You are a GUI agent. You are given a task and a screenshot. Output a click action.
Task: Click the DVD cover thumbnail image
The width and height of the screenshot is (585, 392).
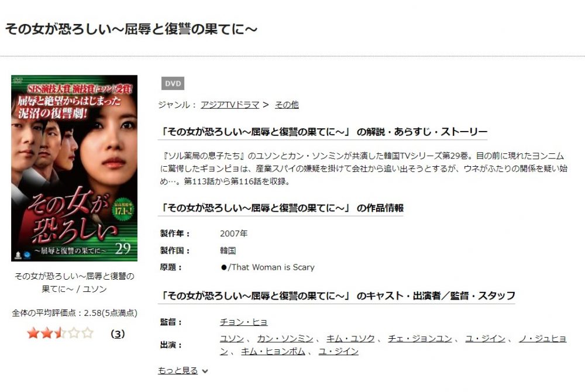click(74, 169)
